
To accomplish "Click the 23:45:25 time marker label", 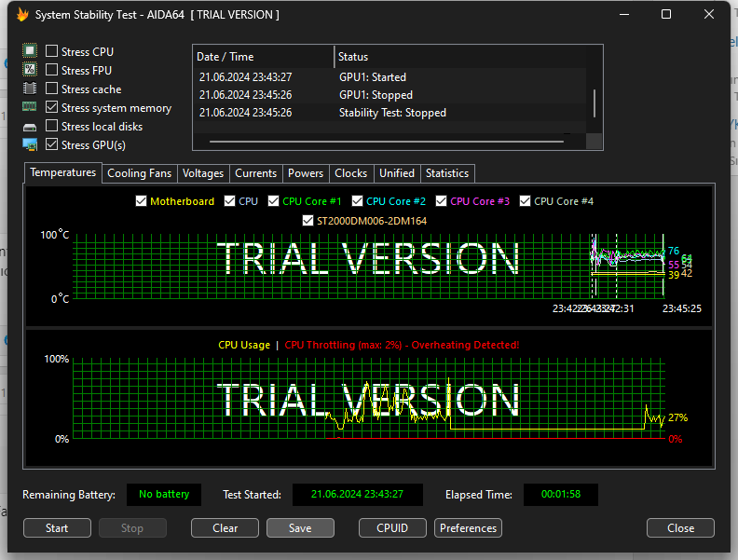I will pyautogui.click(x=682, y=308).
